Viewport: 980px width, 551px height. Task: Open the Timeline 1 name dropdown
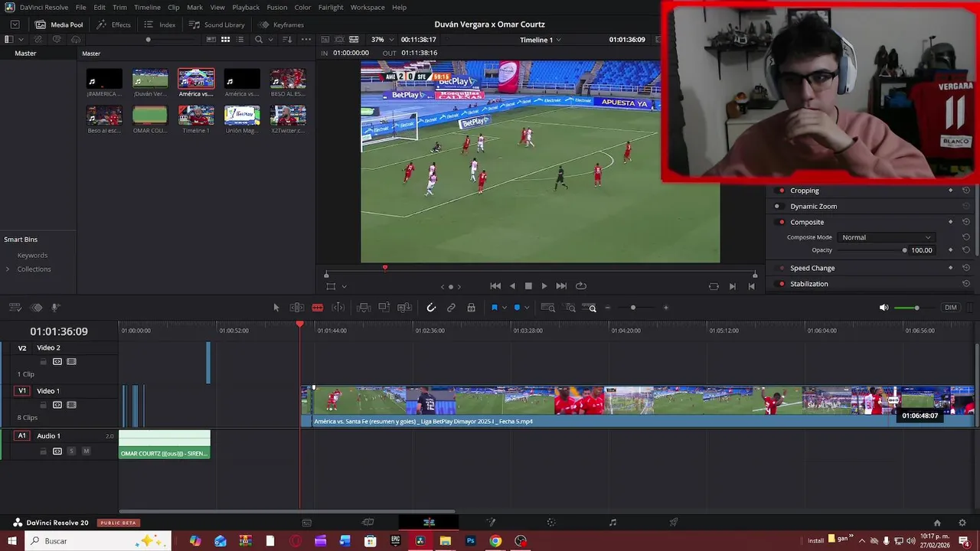(x=541, y=40)
